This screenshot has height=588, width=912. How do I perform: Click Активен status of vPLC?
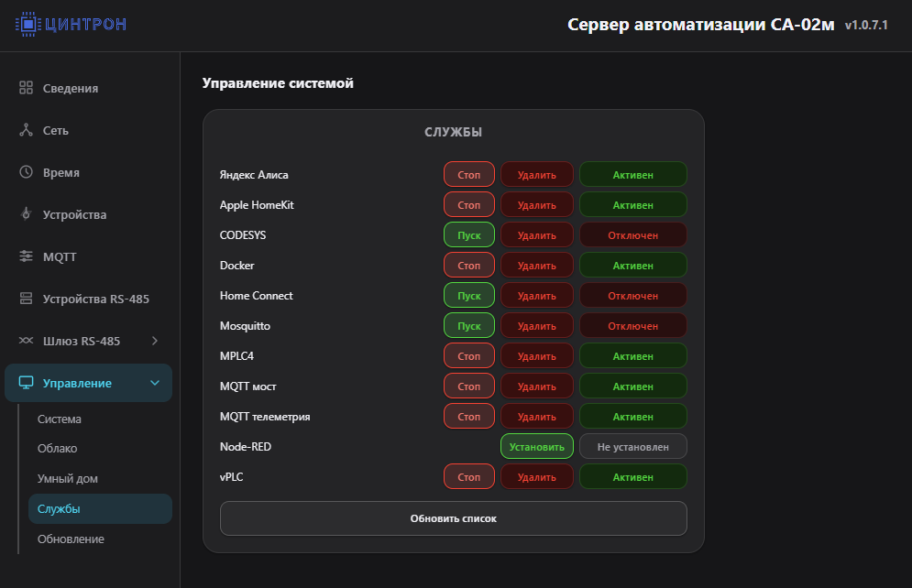(632, 476)
